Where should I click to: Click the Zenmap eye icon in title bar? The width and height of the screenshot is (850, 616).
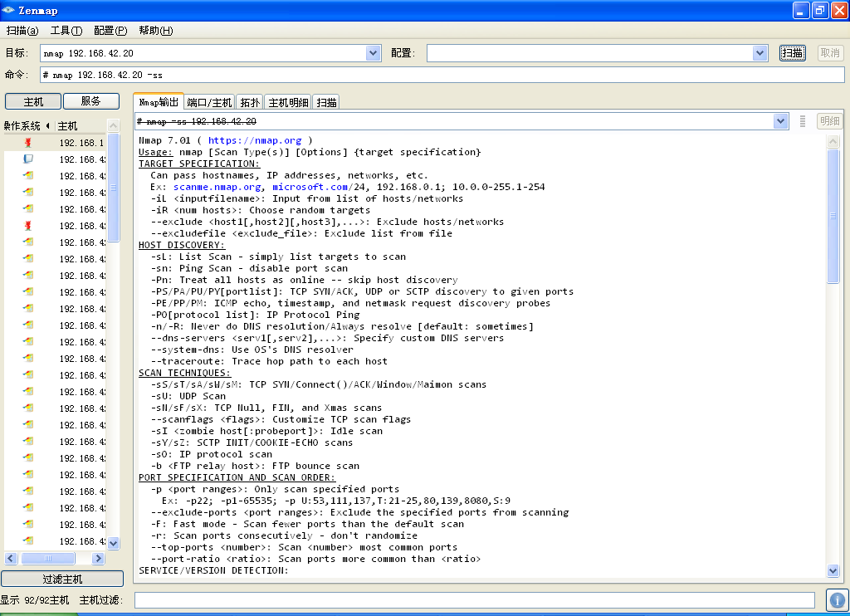click(7, 10)
